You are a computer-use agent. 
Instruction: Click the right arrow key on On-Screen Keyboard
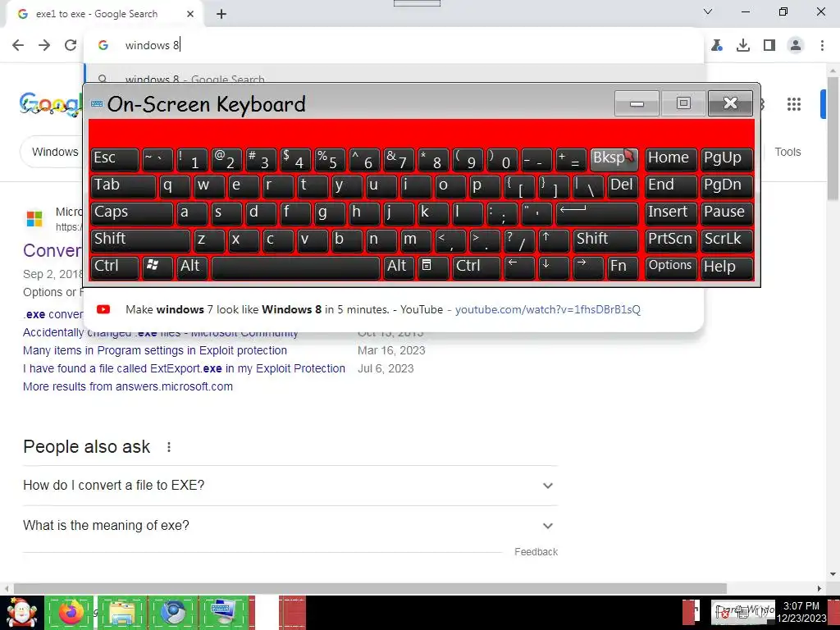[x=587, y=267]
